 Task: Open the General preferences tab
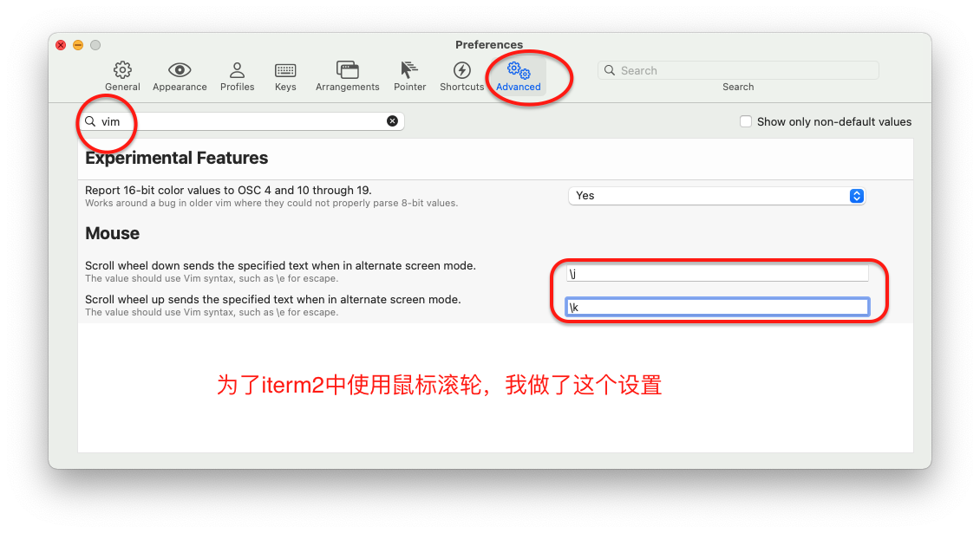(x=122, y=77)
